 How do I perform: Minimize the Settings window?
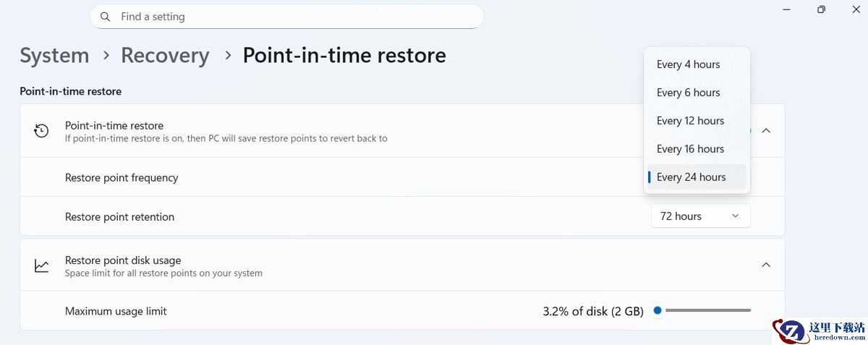pyautogui.click(x=787, y=9)
